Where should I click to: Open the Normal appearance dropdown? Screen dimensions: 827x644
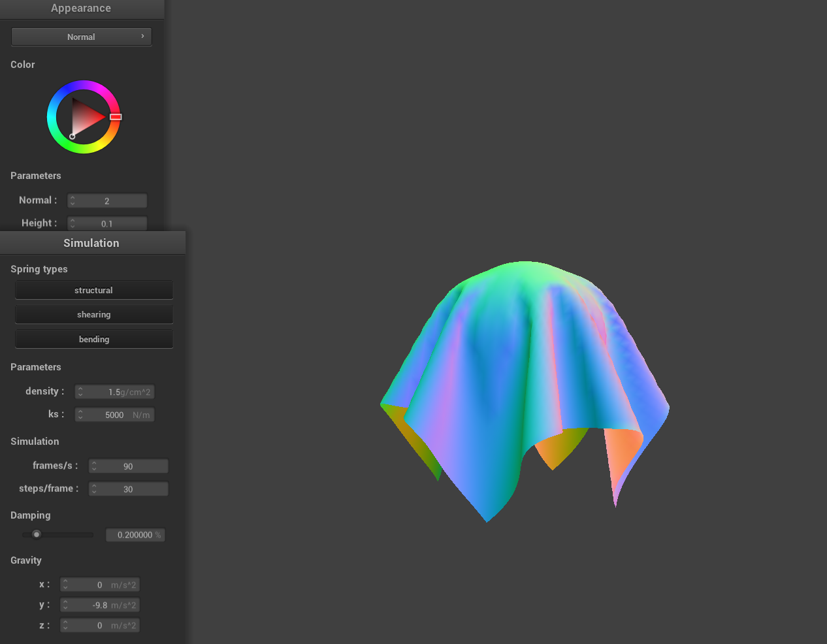point(81,37)
